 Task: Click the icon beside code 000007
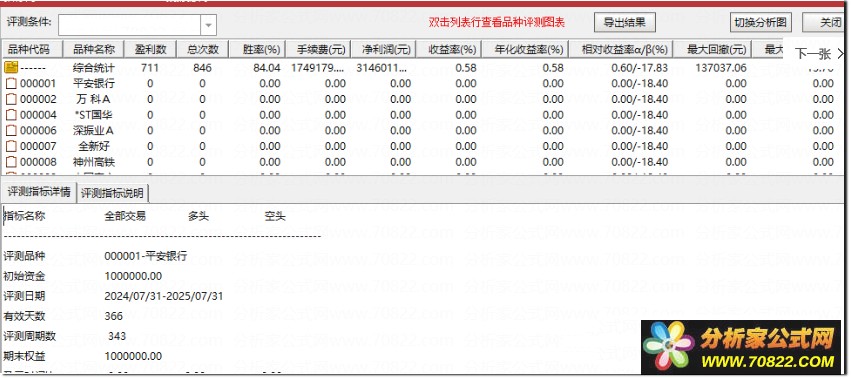11,147
